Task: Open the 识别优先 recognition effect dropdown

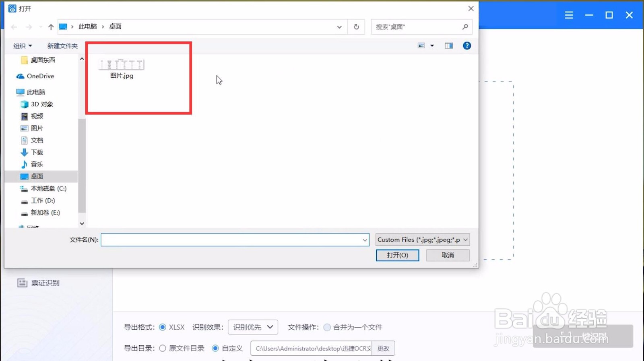Action: pos(253,327)
